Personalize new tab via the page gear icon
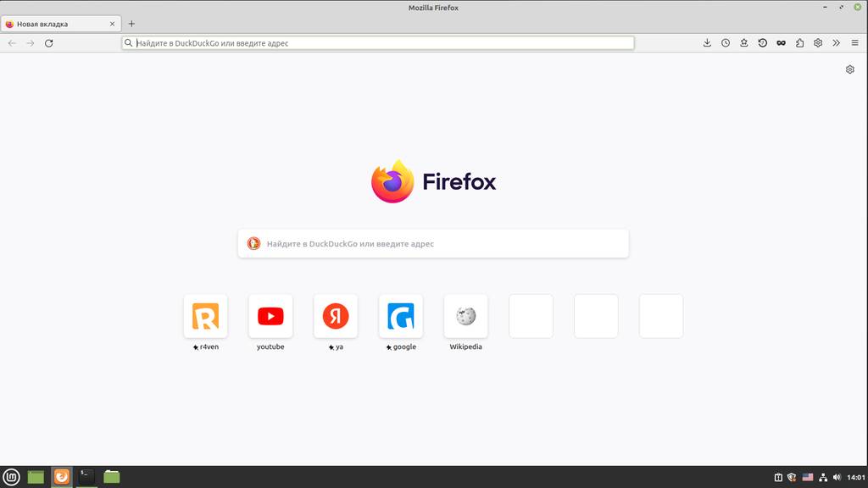Screen dimensions: 868x488 pyautogui.click(x=850, y=69)
